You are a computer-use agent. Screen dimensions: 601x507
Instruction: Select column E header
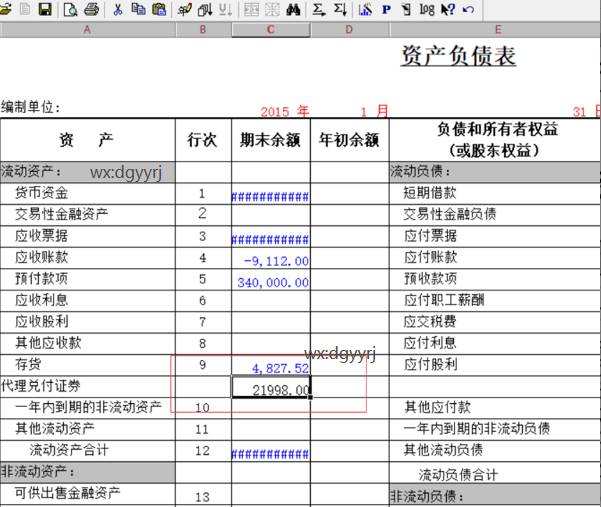[x=497, y=30]
